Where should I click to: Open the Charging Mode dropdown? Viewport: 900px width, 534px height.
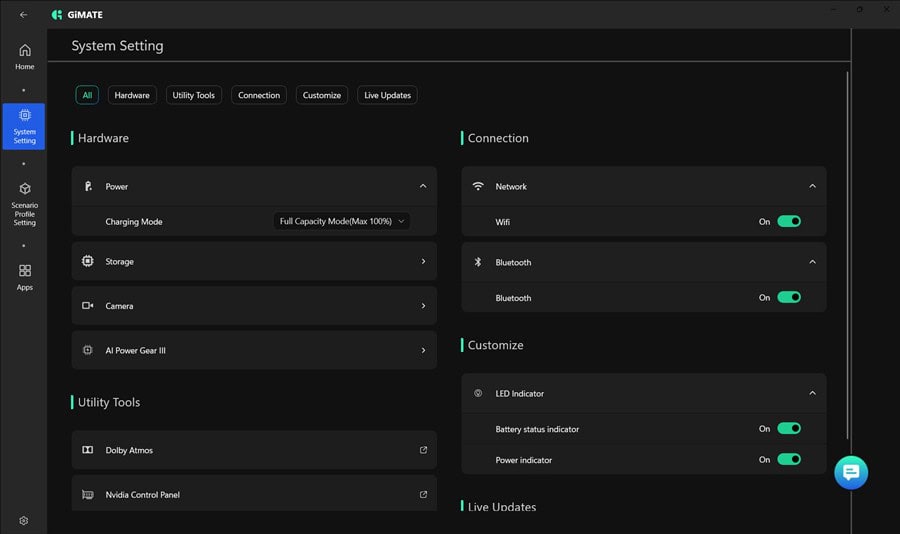click(342, 222)
